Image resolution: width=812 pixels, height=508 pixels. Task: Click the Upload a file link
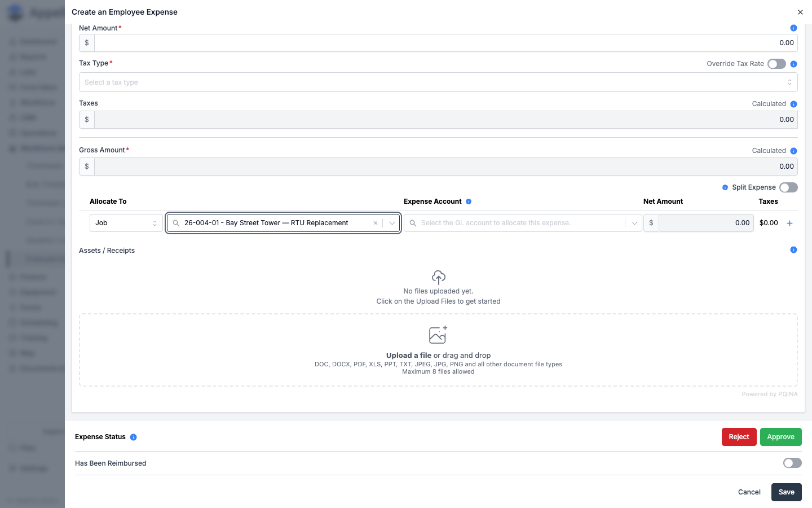pos(409,356)
